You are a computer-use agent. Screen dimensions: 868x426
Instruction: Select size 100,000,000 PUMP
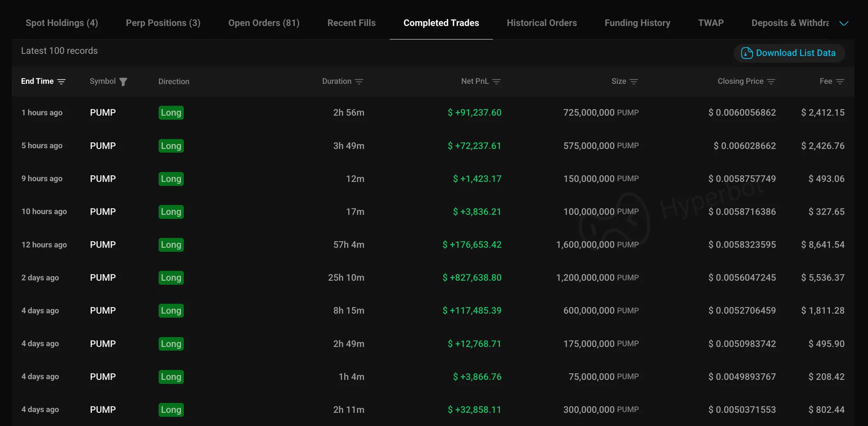(601, 212)
